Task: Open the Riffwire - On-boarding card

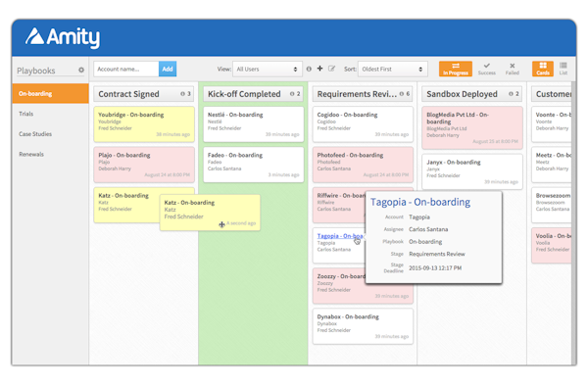Action: 339,205
